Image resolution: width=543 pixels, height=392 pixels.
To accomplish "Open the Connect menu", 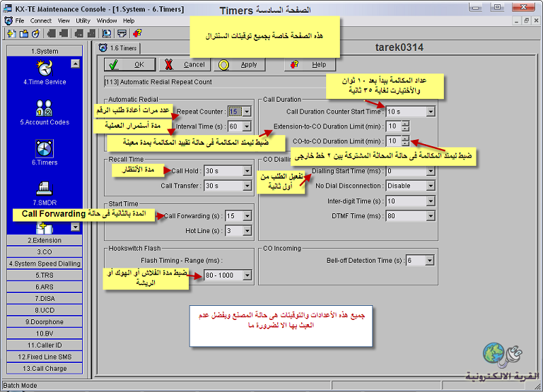I will tap(40, 20).
